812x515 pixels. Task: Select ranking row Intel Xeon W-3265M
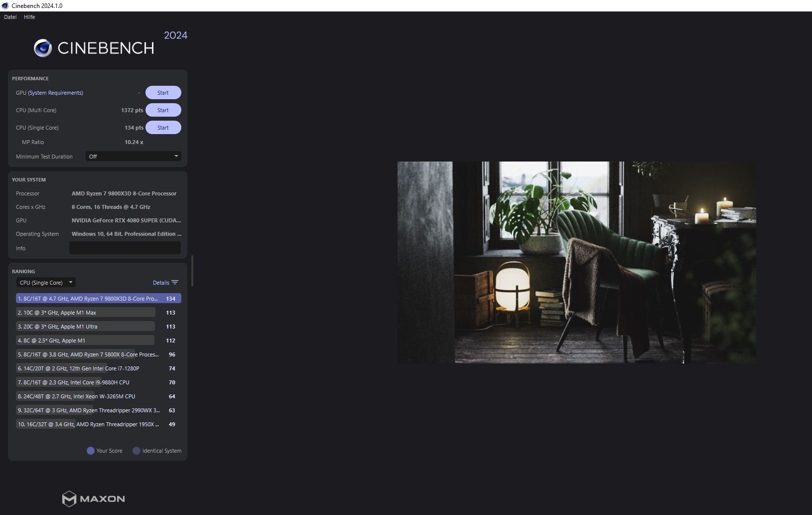click(x=99, y=396)
